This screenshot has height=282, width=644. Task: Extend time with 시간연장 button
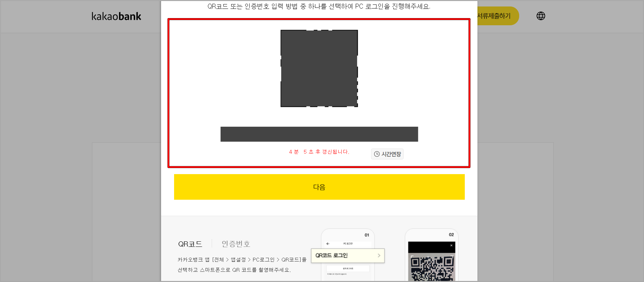pos(387,154)
